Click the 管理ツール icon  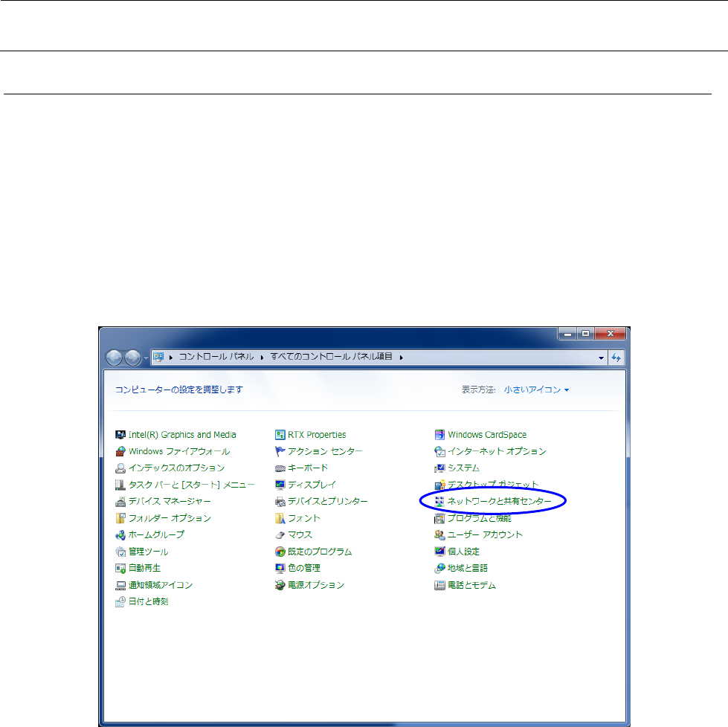[120, 552]
